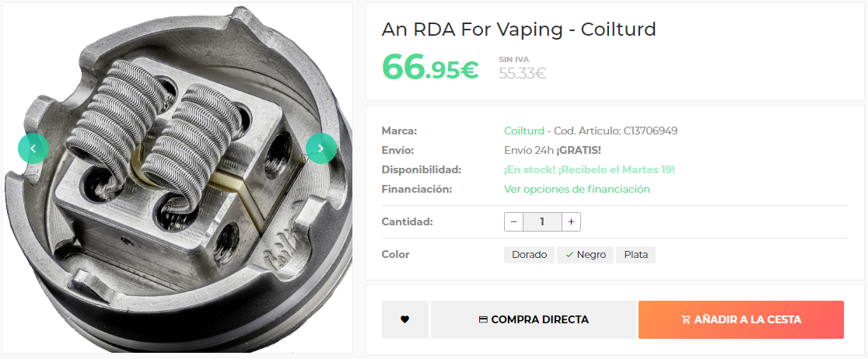Screen dimensions: 868x359
Task: Select the article code C13706949
Action: pos(650,131)
